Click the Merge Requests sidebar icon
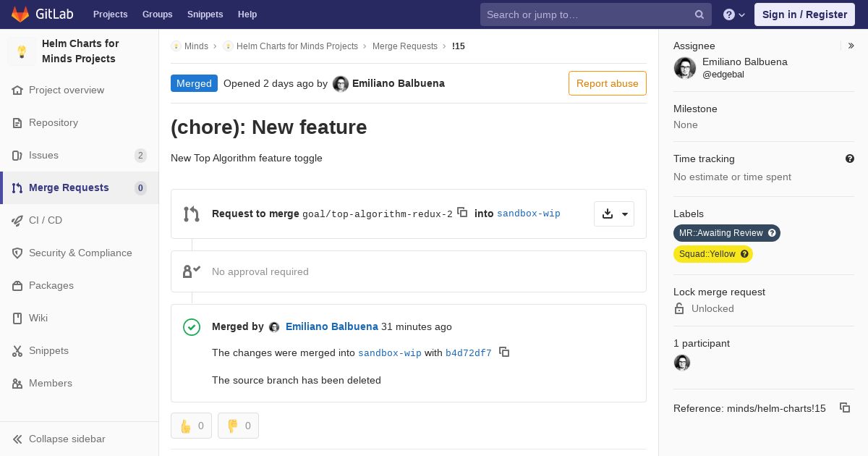 point(17,188)
